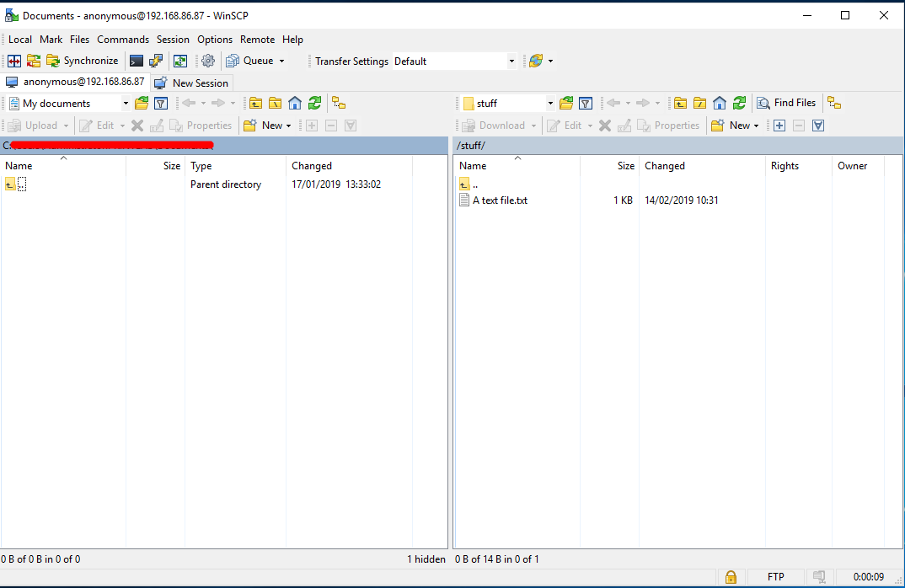Open Preferences gear icon
The width and height of the screenshot is (905, 588).
pyautogui.click(x=208, y=61)
